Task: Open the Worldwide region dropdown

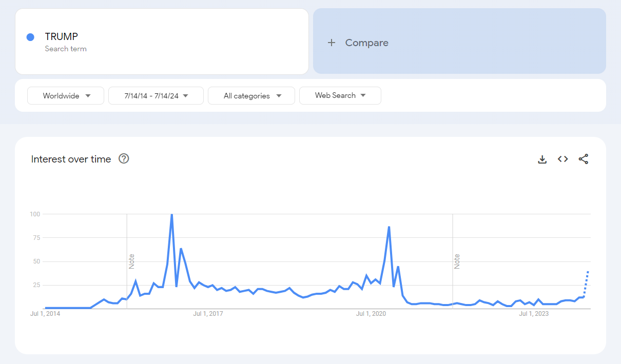Action: [66, 96]
